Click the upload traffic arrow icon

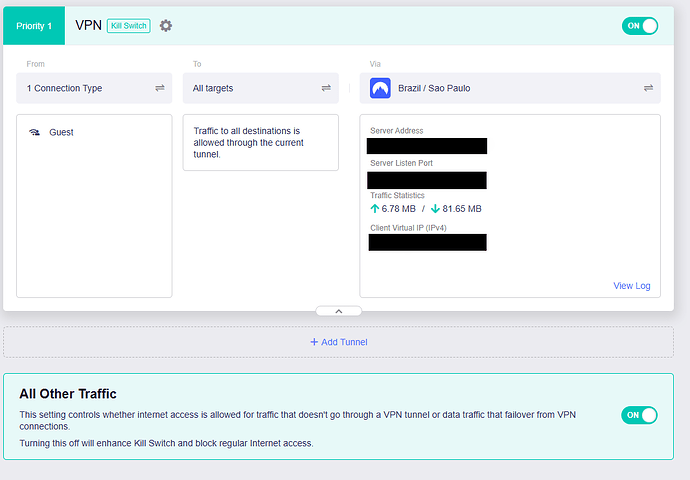(x=375, y=209)
